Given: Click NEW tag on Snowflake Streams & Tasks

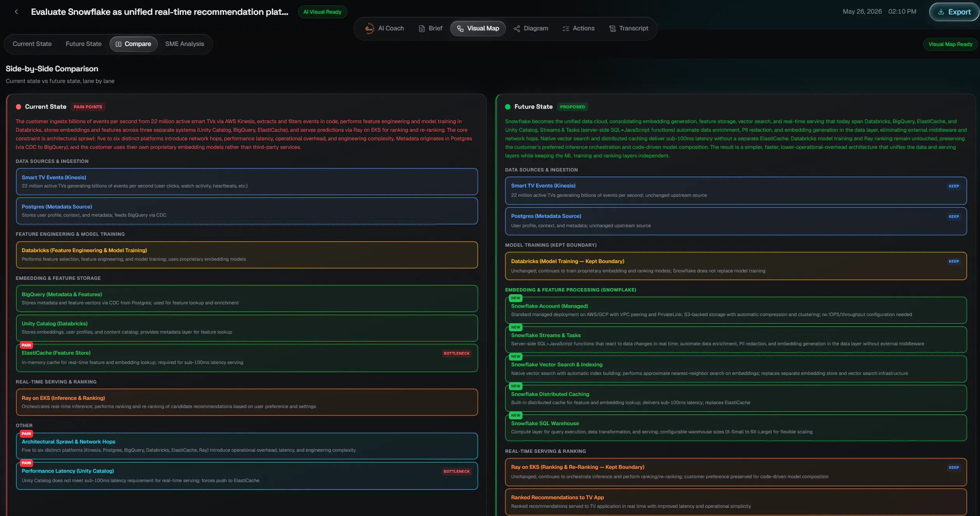Looking at the screenshot, I should click(516, 327).
